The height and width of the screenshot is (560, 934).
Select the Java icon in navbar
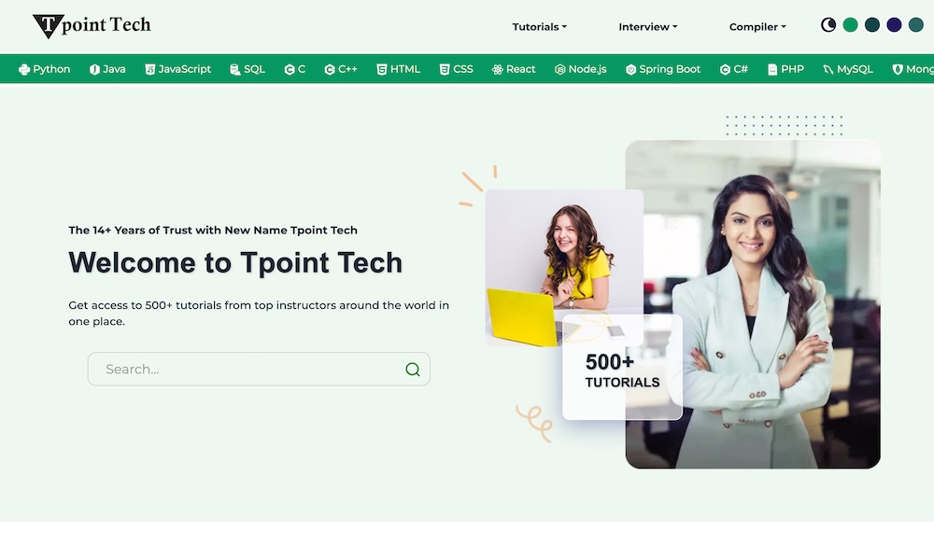[94, 69]
